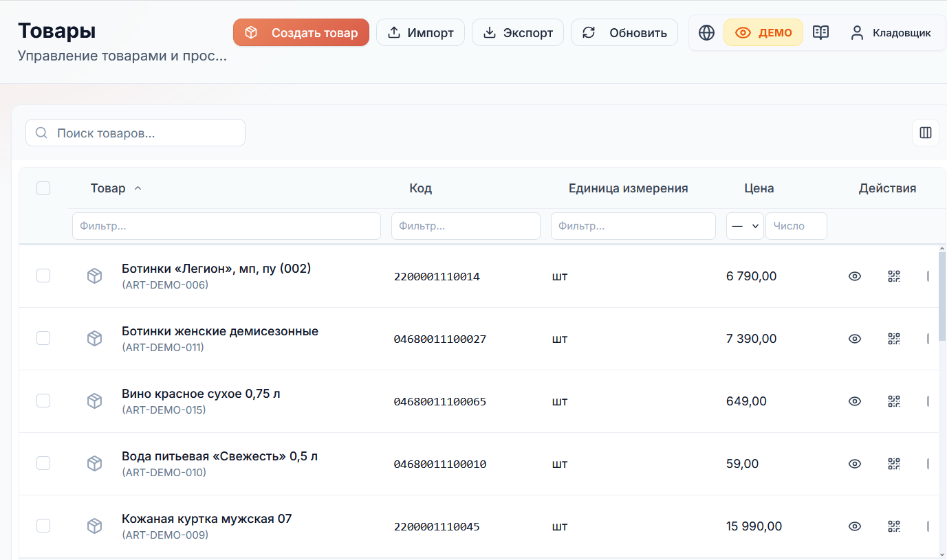The image size is (947, 560).
Task: View details for Кожаная куртка мужская 07
Action: (x=855, y=526)
